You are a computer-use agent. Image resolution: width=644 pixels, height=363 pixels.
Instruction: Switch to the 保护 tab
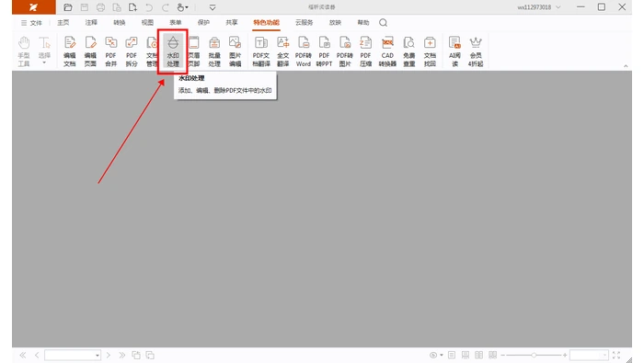(203, 23)
